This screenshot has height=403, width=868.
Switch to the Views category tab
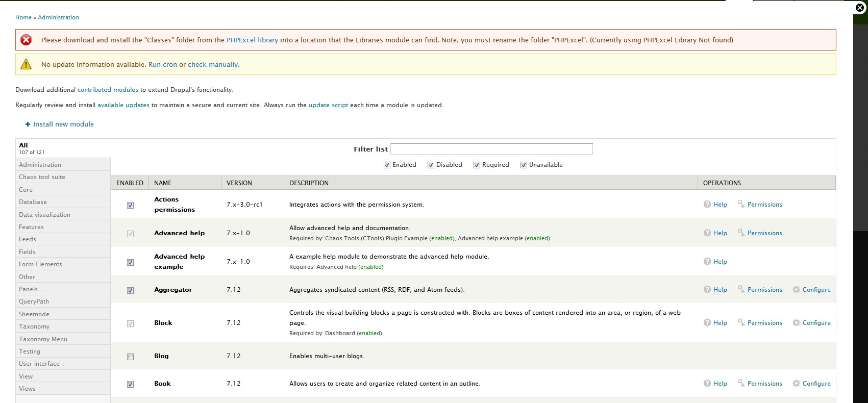[27, 389]
